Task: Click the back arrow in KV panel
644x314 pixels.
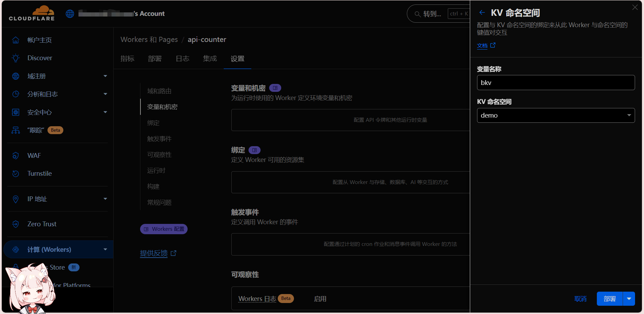Action: (482, 13)
